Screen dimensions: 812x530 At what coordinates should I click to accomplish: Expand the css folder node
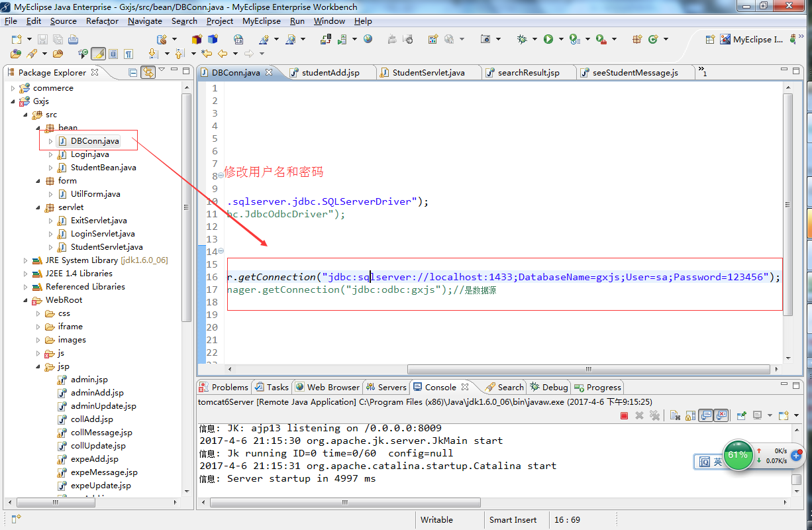38,313
